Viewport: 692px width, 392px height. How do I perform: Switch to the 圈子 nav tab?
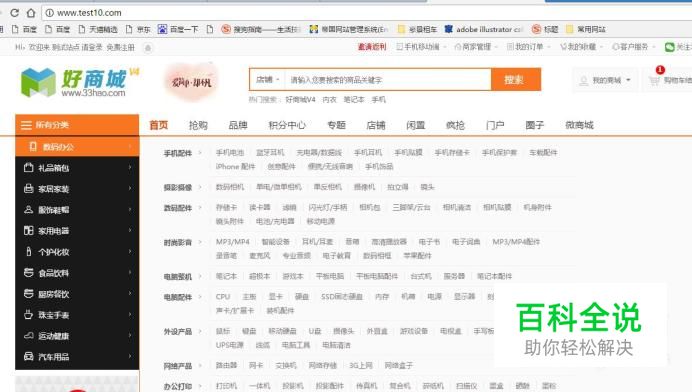tap(534, 125)
